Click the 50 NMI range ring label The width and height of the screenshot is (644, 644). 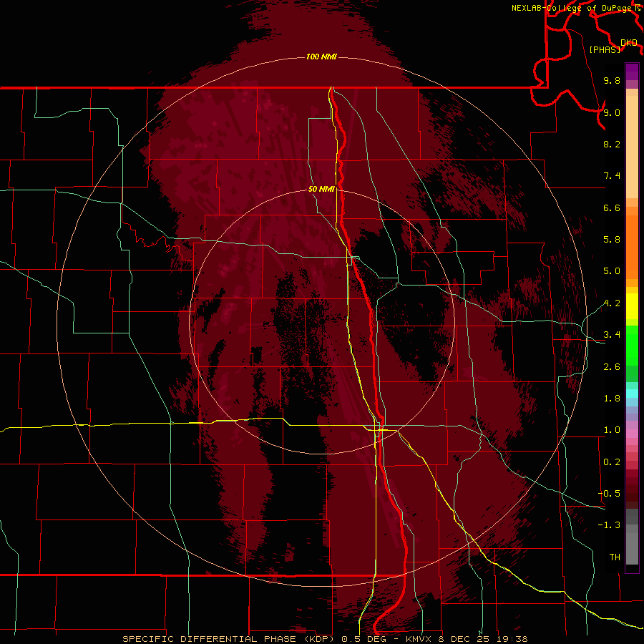321,189
